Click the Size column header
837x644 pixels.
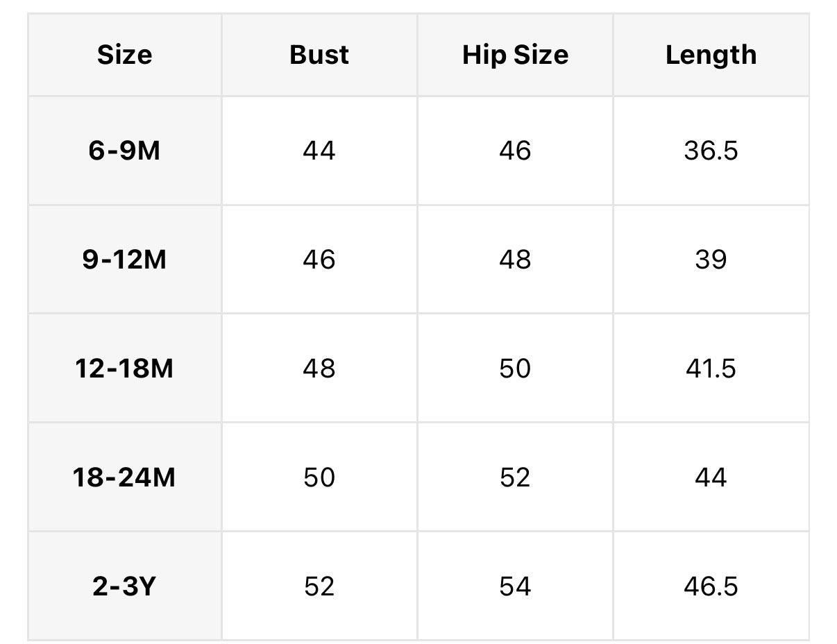coord(125,55)
